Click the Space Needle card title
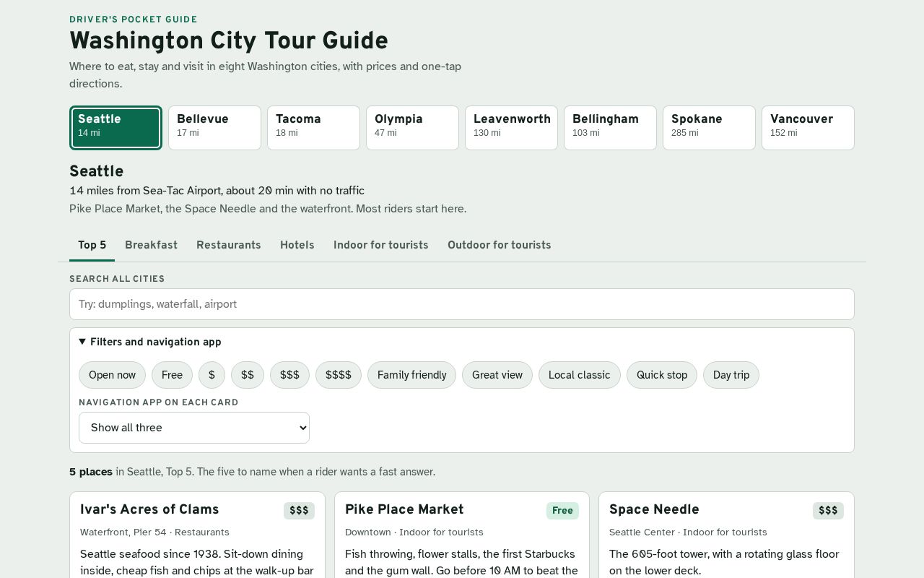 point(654,509)
